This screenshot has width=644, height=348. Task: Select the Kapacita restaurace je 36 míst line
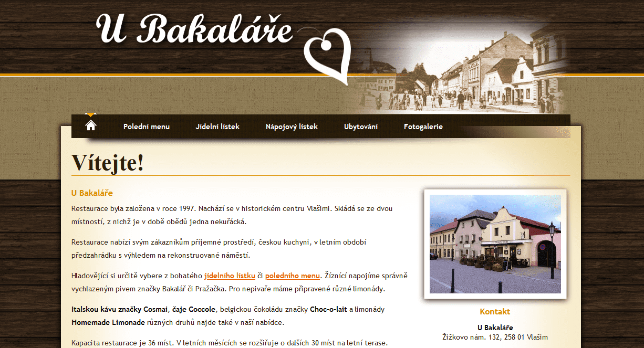click(x=230, y=343)
